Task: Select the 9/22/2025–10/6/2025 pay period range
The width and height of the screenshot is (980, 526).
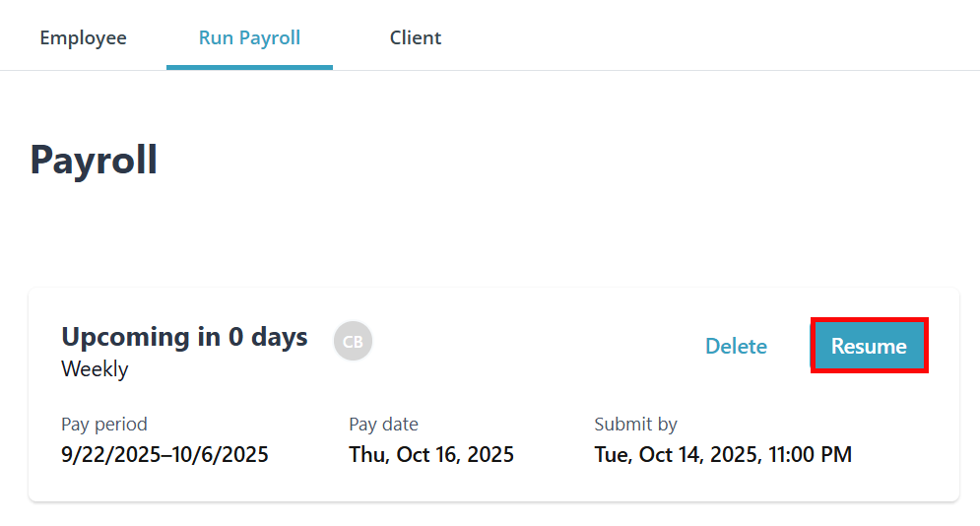Action: point(164,454)
